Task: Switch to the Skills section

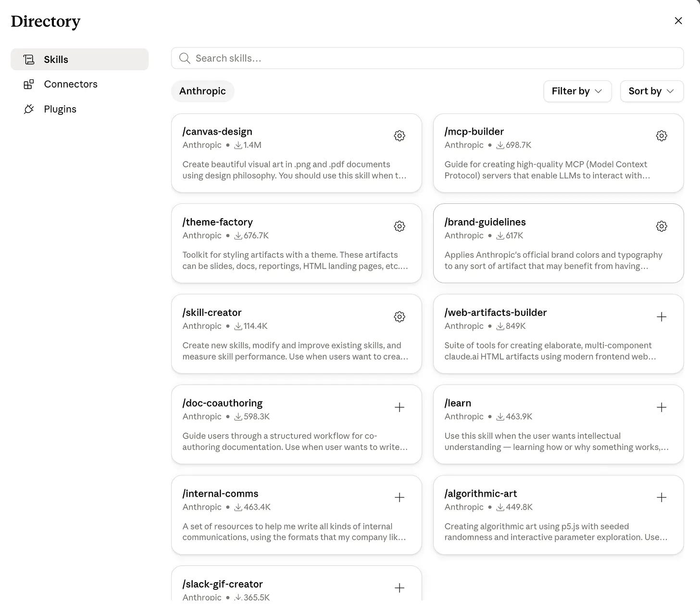Action: (80, 59)
